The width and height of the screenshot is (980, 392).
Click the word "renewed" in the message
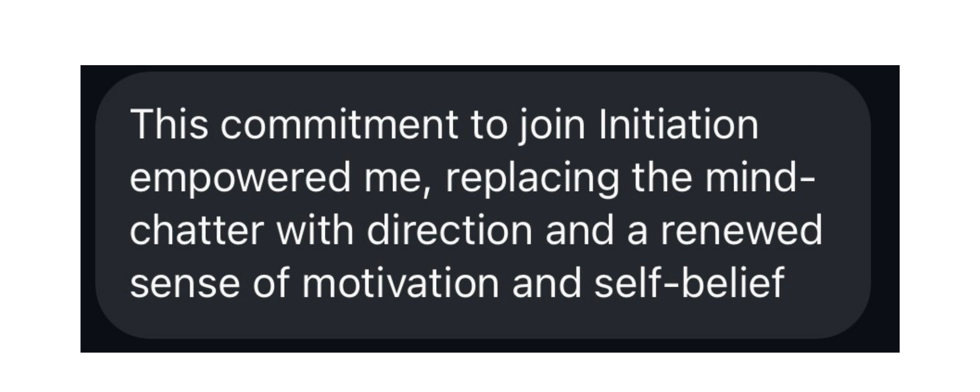[741, 230]
